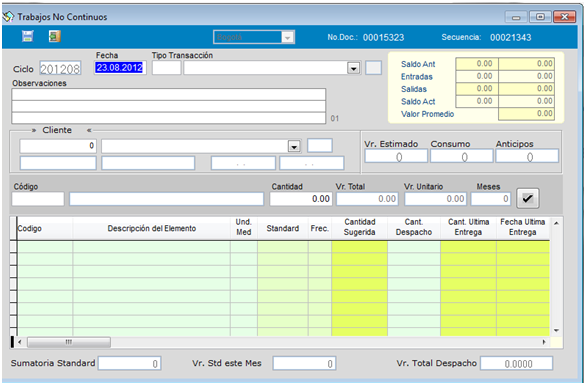
Task: Click the Codigo column header
Action: click(45, 228)
